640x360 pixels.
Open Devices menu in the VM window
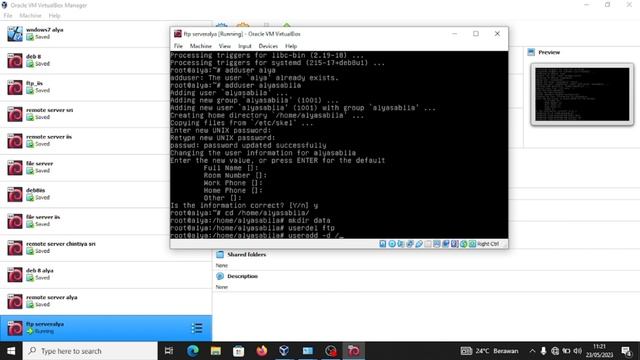tap(268, 46)
